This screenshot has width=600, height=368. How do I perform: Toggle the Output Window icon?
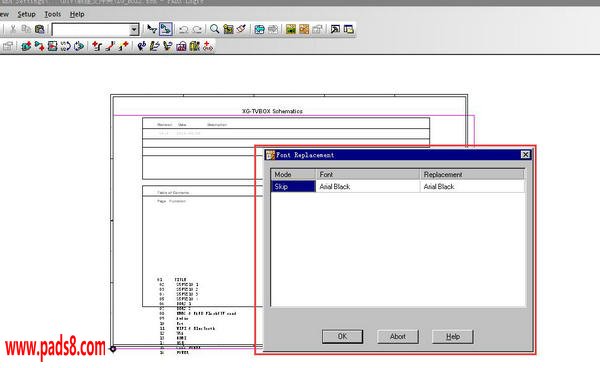click(335, 29)
